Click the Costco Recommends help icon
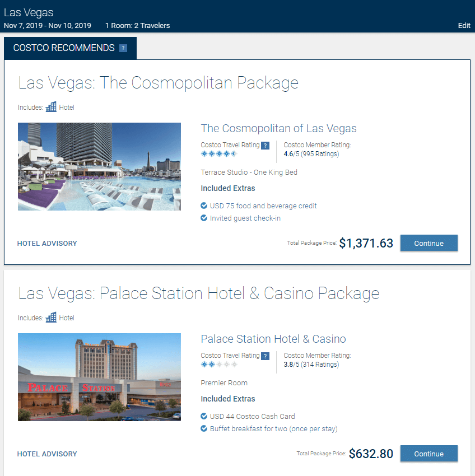 click(123, 48)
